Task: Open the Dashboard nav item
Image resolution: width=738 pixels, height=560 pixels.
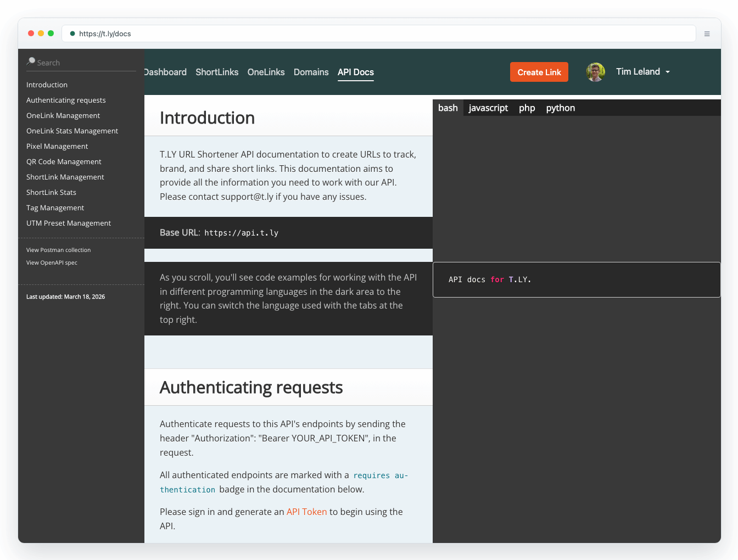Action: [165, 72]
